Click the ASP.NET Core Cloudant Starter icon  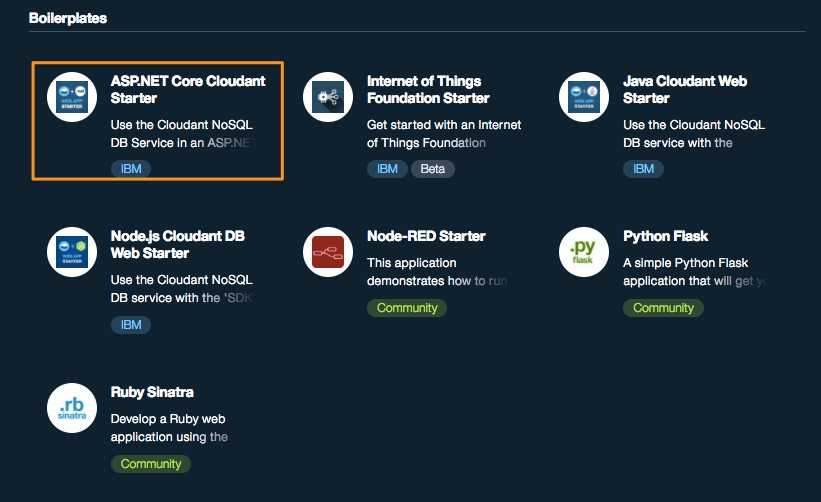(x=72, y=97)
